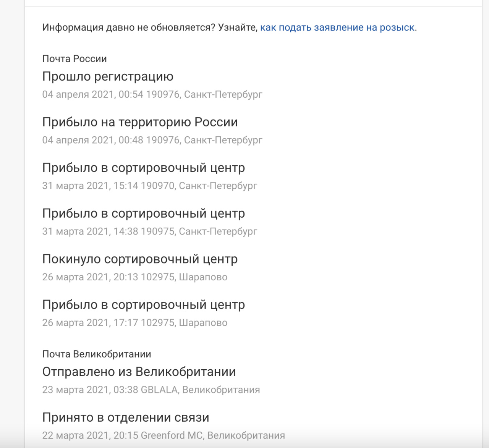489x448 pixels.
Task: Select the 'Покинуло сортировочный центр' status
Action: [140, 259]
